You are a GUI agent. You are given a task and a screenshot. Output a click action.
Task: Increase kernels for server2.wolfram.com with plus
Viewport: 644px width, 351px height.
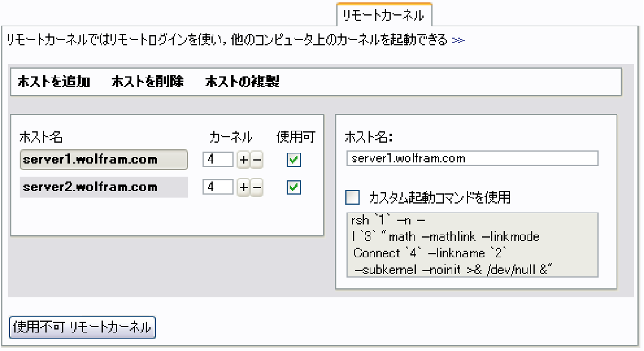click(x=244, y=187)
